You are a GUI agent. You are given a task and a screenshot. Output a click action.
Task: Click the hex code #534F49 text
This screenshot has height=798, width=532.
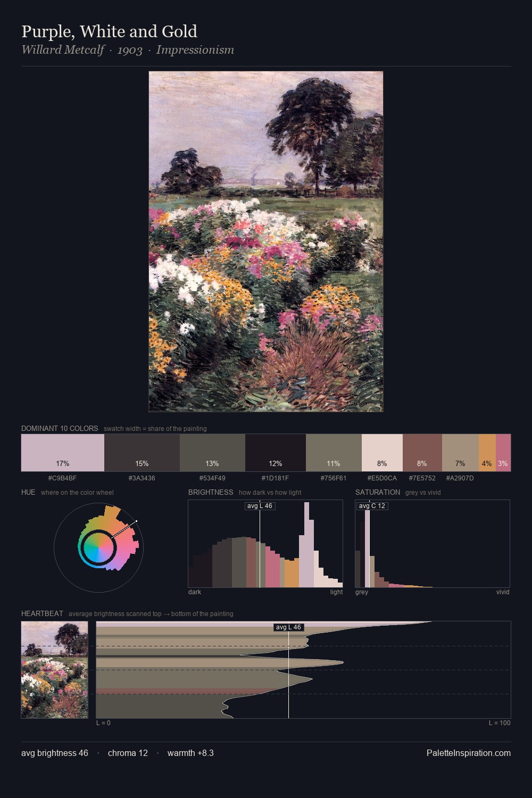(212, 478)
